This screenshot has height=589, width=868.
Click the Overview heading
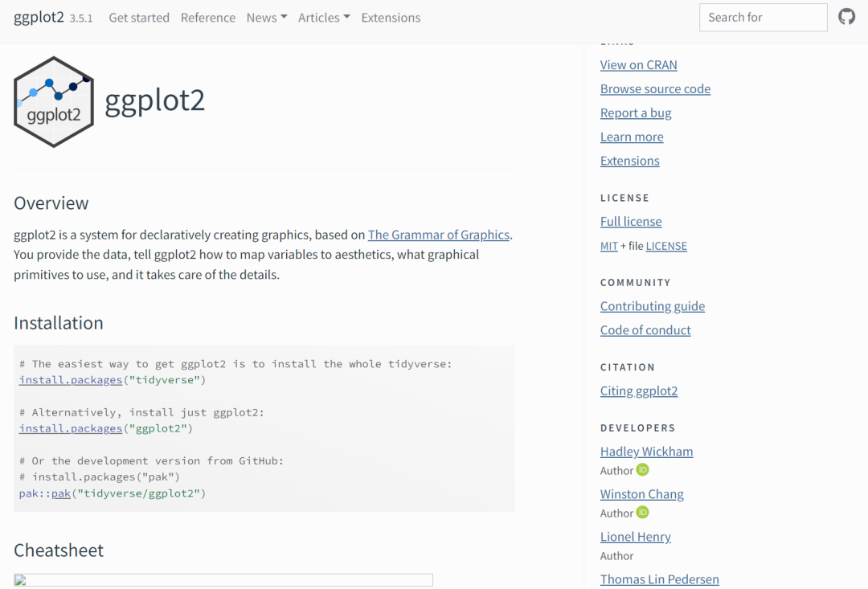coord(51,203)
